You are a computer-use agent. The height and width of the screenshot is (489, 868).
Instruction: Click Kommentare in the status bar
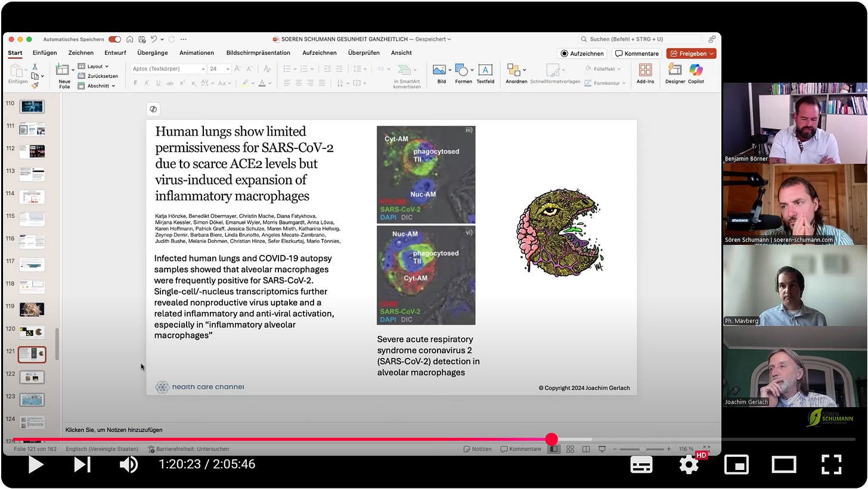coord(521,449)
